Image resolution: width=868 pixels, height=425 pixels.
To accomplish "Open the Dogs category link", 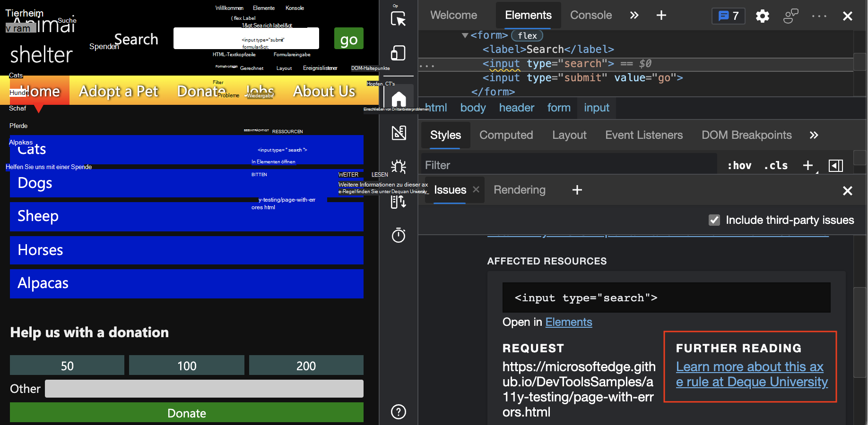I will click(x=187, y=183).
